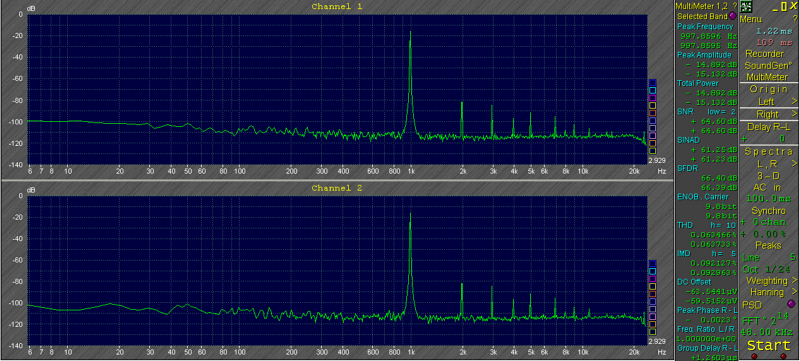Select the cyan trace swatch in Channel 1

tap(652, 90)
